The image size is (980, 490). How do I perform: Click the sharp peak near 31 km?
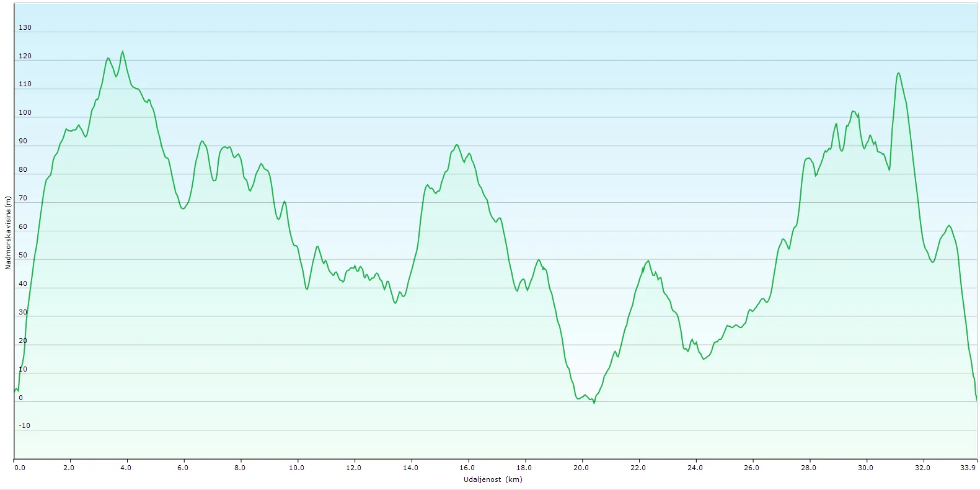(x=898, y=73)
